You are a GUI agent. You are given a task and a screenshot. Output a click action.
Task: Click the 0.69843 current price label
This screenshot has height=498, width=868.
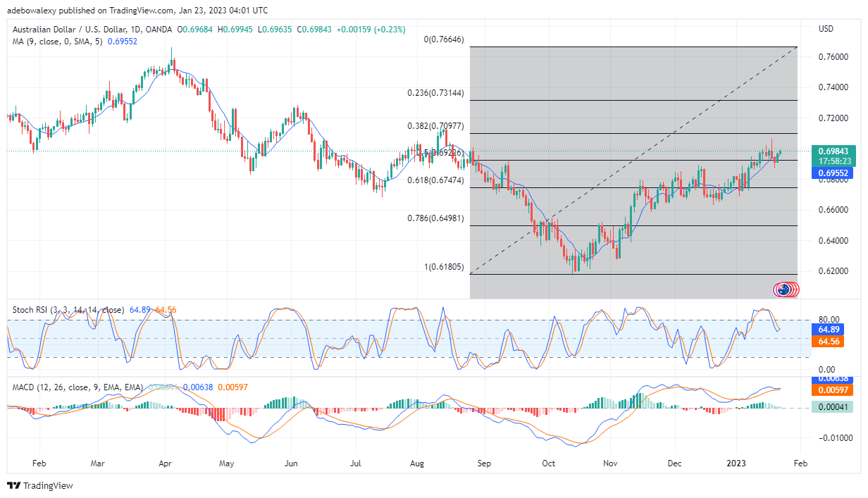tap(832, 150)
